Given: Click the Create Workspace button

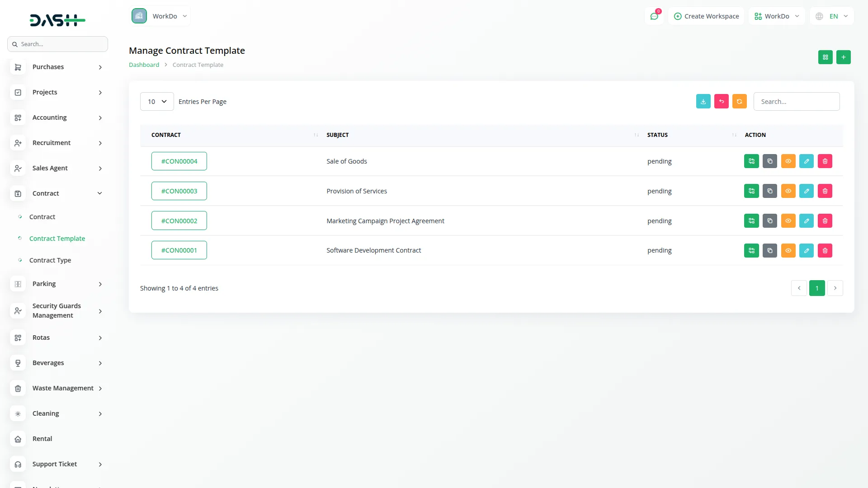Looking at the screenshot, I should (x=706, y=16).
